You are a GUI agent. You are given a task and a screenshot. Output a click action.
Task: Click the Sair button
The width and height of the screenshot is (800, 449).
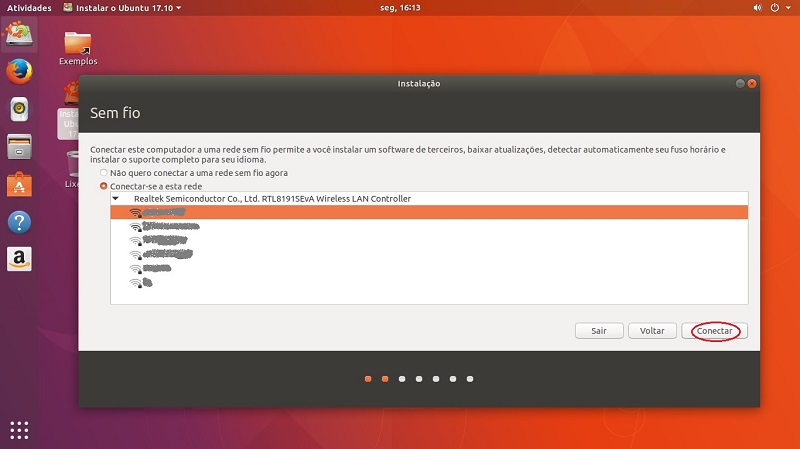pyautogui.click(x=599, y=331)
